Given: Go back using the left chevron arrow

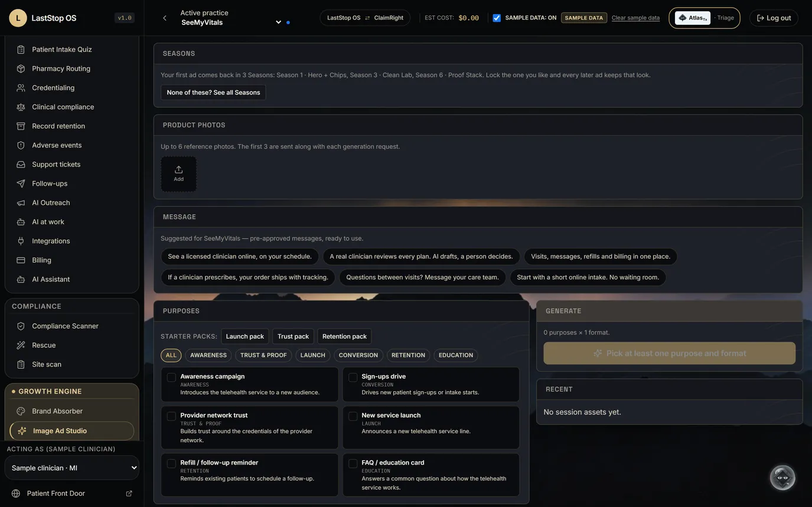Looking at the screenshot, I should click(165, 18).
